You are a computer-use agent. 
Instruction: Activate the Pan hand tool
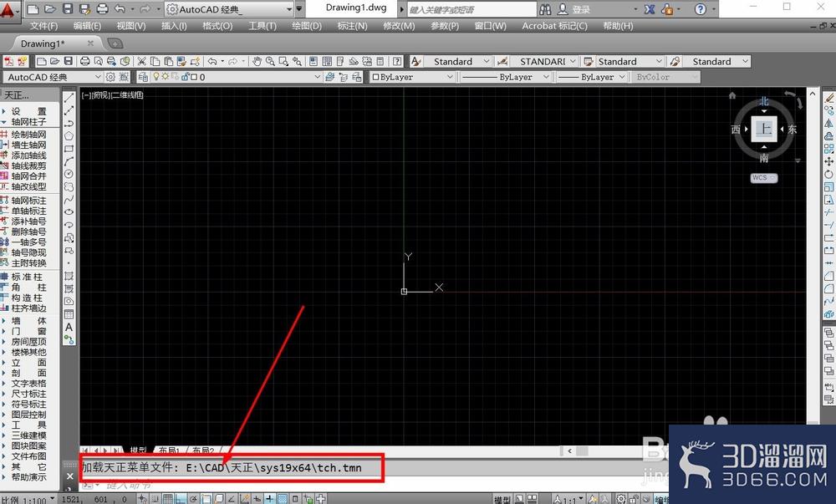point(257,61)
